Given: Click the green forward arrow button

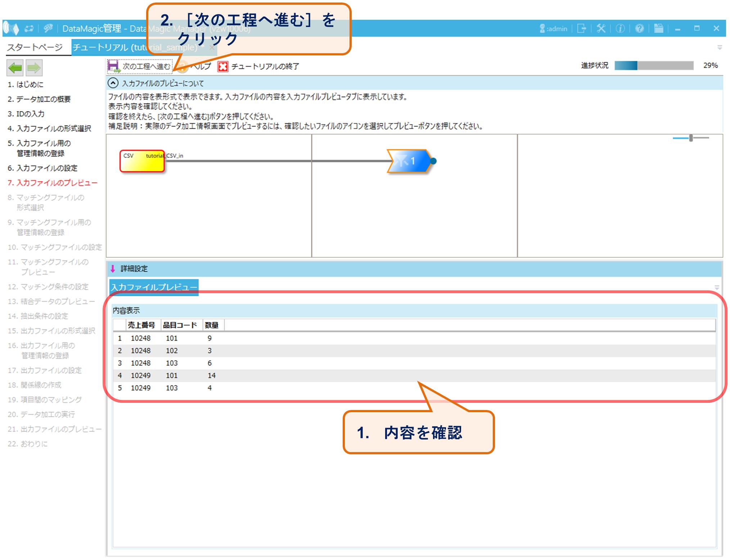Looking at the screenshot, I should tap(34, 68).
